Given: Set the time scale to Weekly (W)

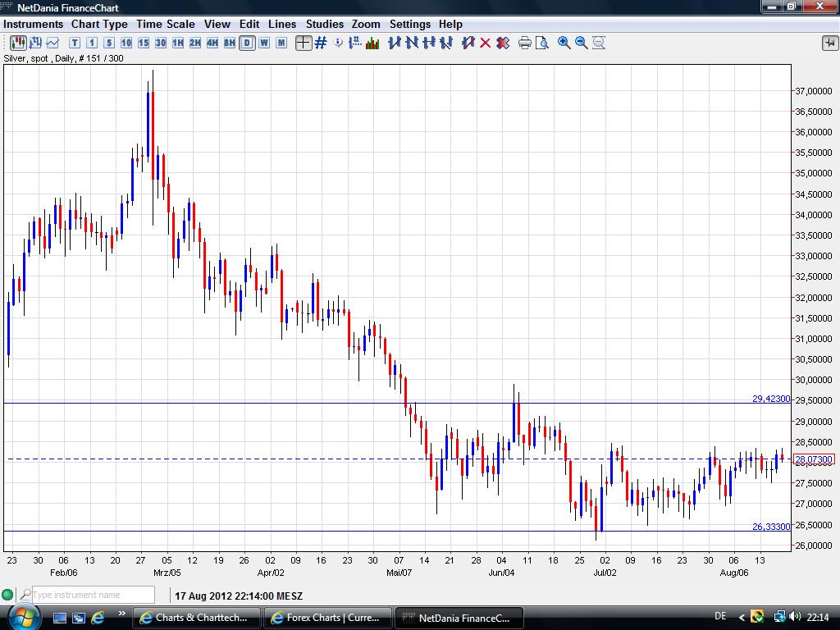Looking at the screenshot, I should (264, 43).
